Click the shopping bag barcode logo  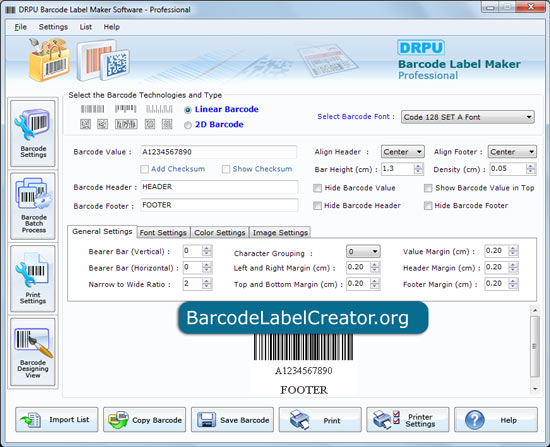49,60
